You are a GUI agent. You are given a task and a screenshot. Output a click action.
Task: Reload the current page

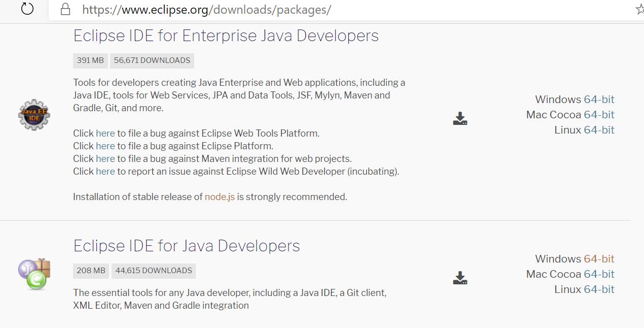pos(27,9)
